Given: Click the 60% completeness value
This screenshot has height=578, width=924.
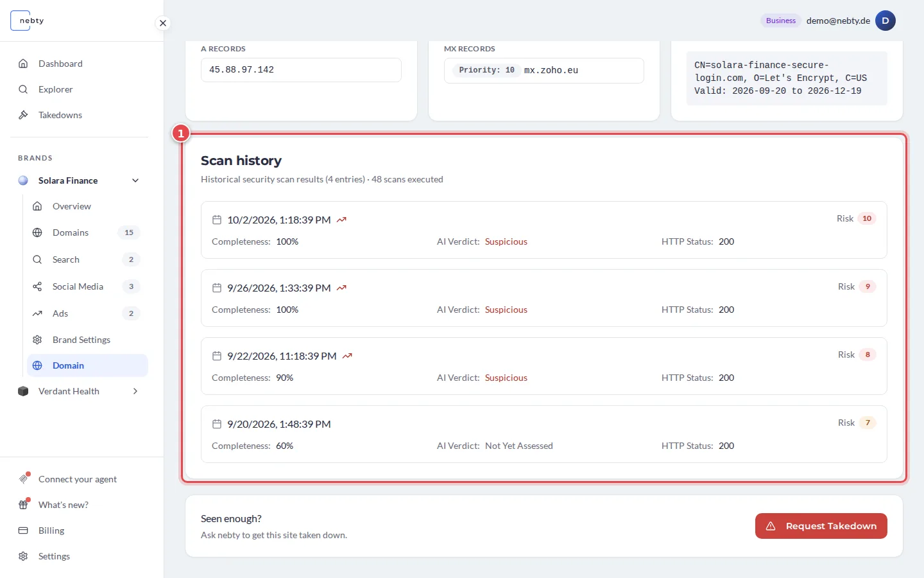Looking at the screenshot, I should pyautogui.click(x=284, y=446).
